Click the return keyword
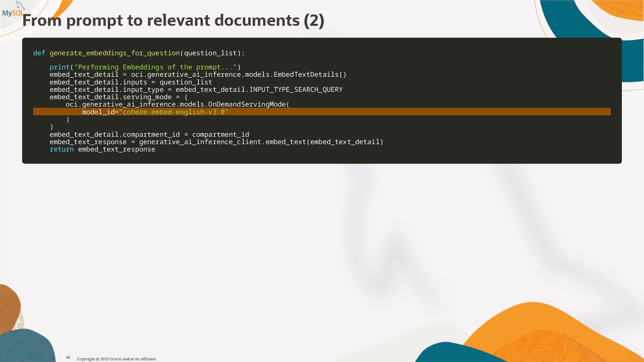The image size is (644, 362). tap(62, 149)
